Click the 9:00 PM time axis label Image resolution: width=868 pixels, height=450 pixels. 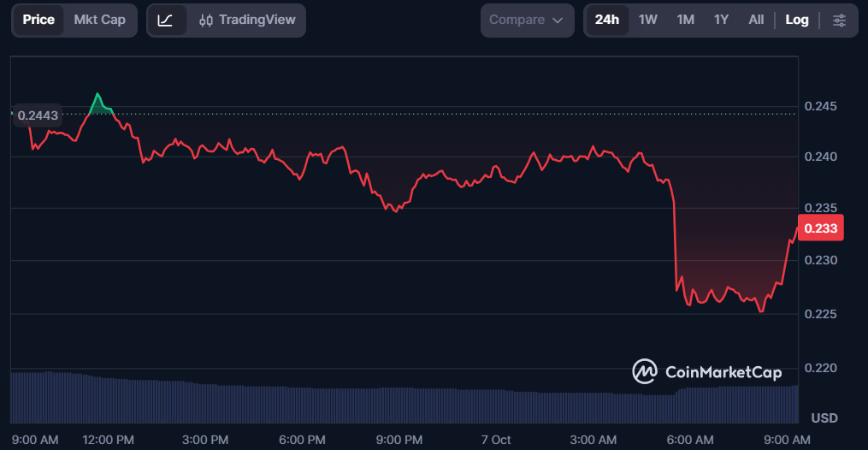point(399,440)
